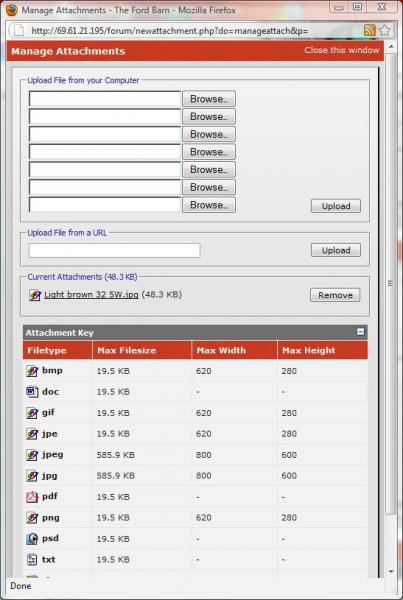Click the doc filetype Word icon
The height and width of the screenshot is (600, 403).
point(32,392)
